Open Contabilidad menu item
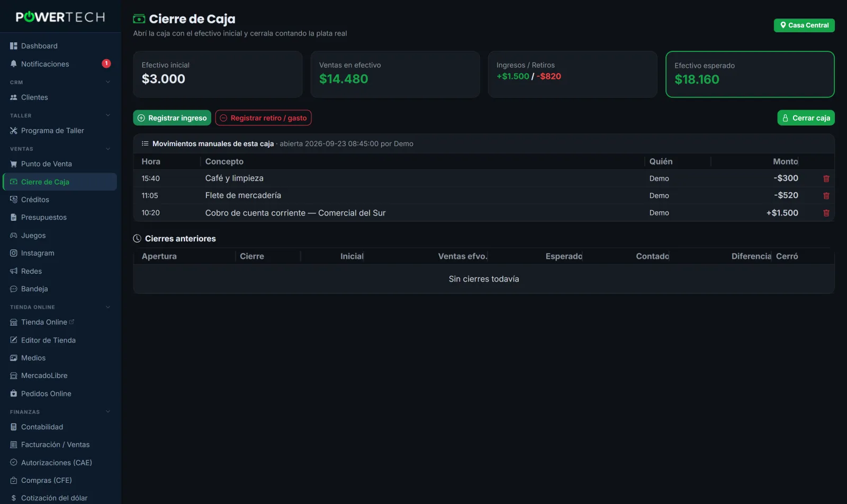Screen dimensions: 847x504 (x=60, y=427)
